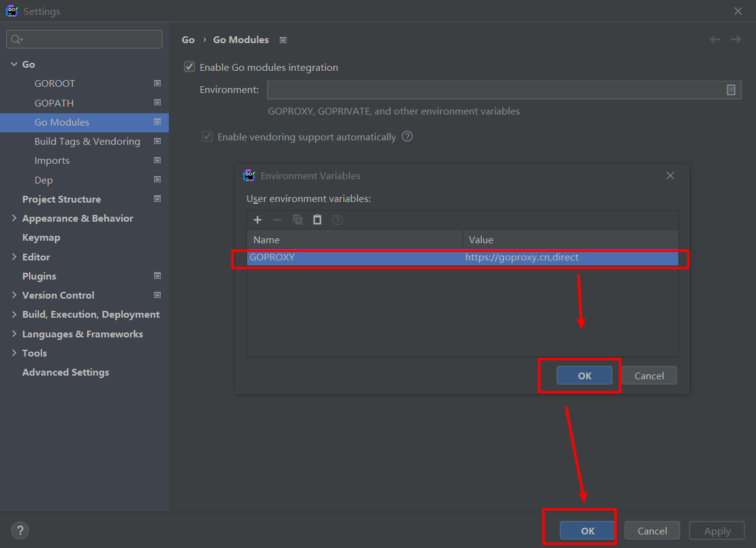Viewport: 756px width, 548px height.
Task: Click help icon beside vendoring support
Action: (x=407, y=137)
